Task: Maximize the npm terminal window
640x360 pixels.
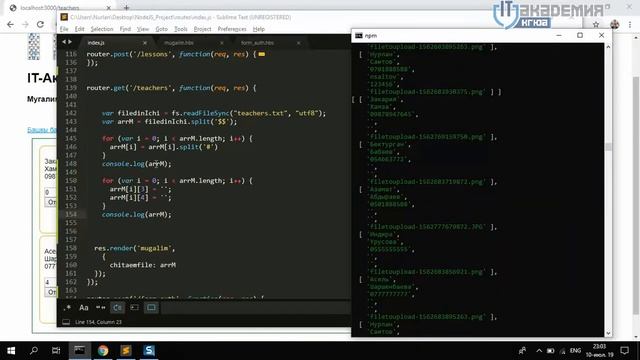Action: click(580, 35)
